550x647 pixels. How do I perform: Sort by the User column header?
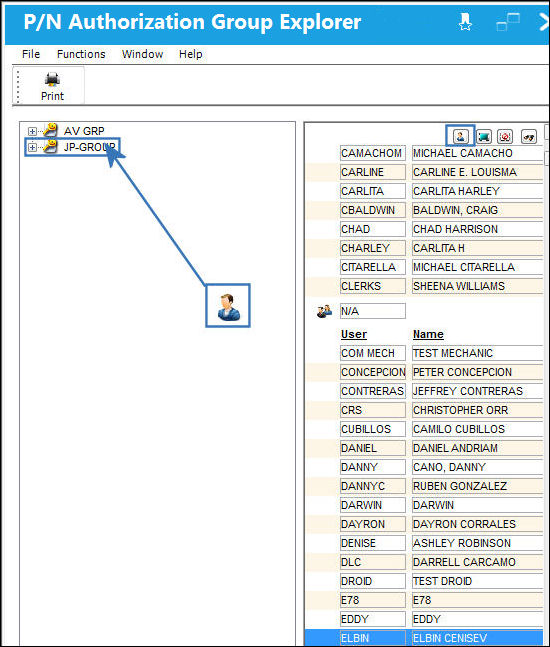354,334
